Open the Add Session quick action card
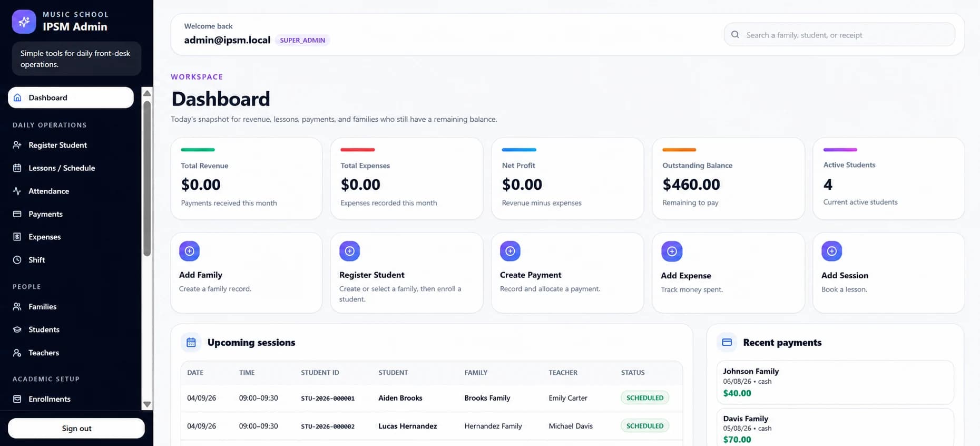Viewport: 980px width, 446px height. pyautogui.click(x=889, y=273)
